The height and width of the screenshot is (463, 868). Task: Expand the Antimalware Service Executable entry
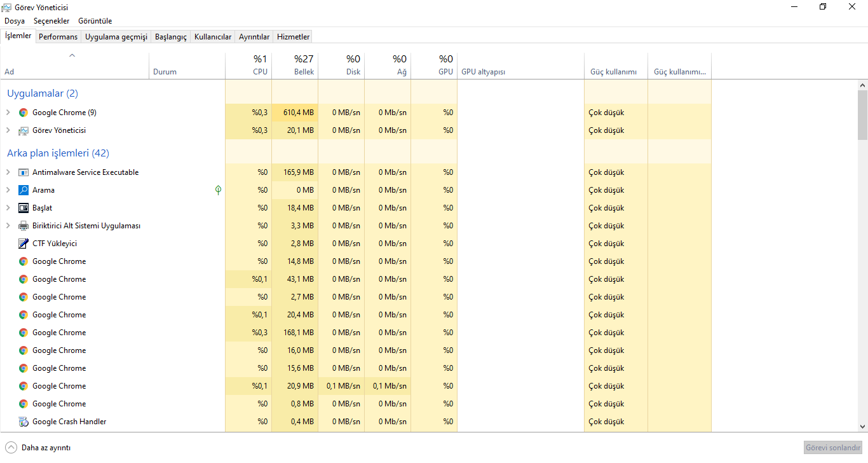[8, 172]
